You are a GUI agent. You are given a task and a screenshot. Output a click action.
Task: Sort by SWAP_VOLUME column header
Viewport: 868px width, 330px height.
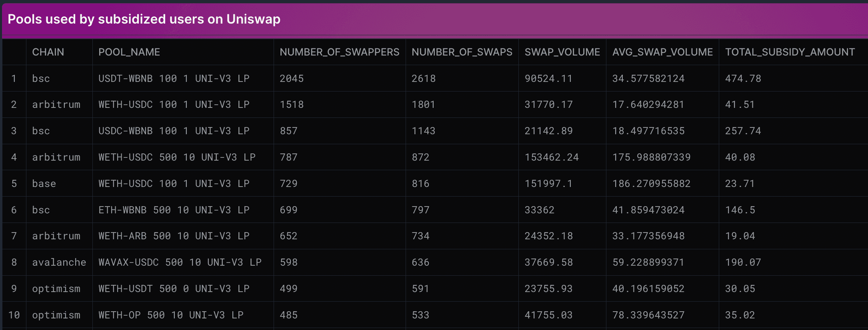tap(562, 52)
